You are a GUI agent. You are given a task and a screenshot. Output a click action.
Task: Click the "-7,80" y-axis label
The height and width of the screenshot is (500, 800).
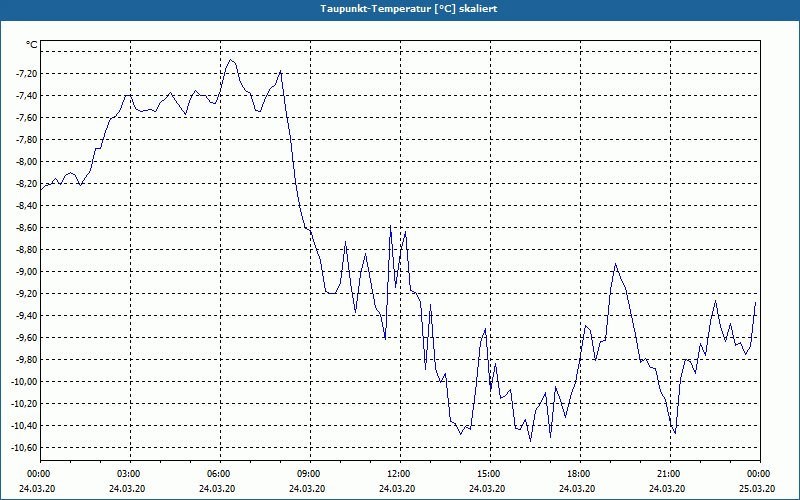pos(27,139)
